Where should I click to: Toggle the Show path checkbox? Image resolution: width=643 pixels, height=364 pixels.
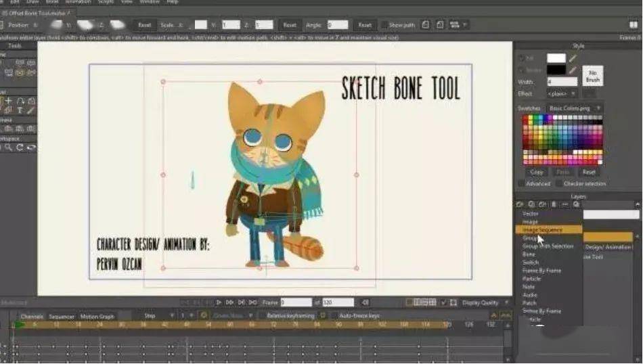click(x=384, y=25)
